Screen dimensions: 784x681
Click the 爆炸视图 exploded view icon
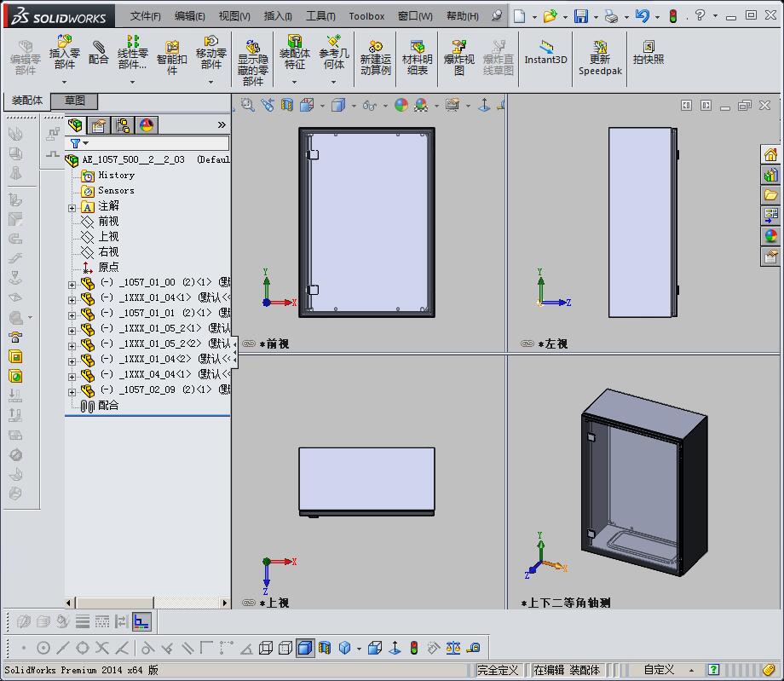pyautogui.click(x=458, y=57)
